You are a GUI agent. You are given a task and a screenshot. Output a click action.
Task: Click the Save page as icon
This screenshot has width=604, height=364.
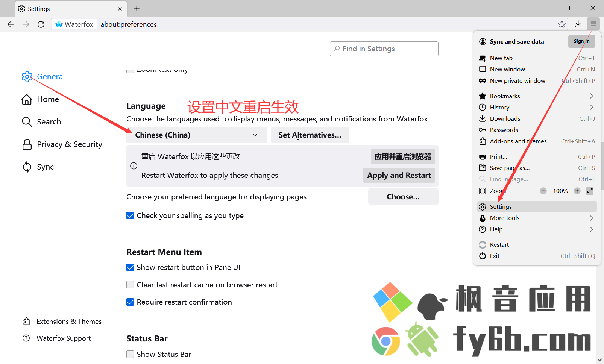click(x=483, y=168)
